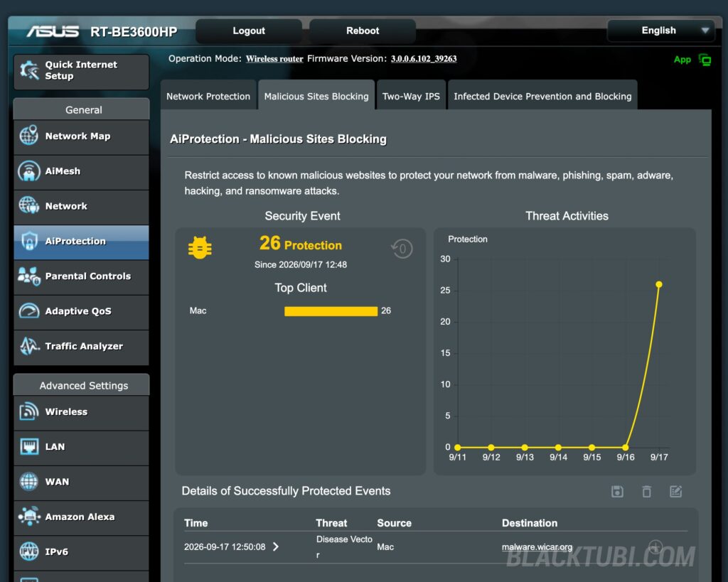Open Wireless advanced settings

[81, 411]
